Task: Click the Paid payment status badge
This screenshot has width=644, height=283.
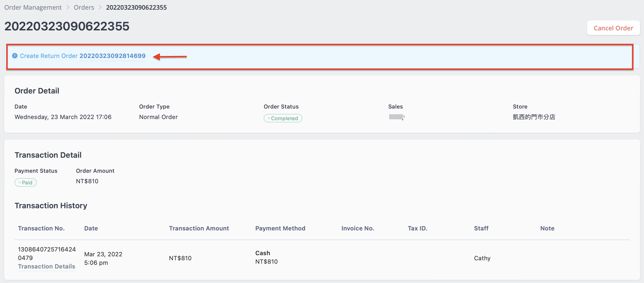Action: point(26,182)
